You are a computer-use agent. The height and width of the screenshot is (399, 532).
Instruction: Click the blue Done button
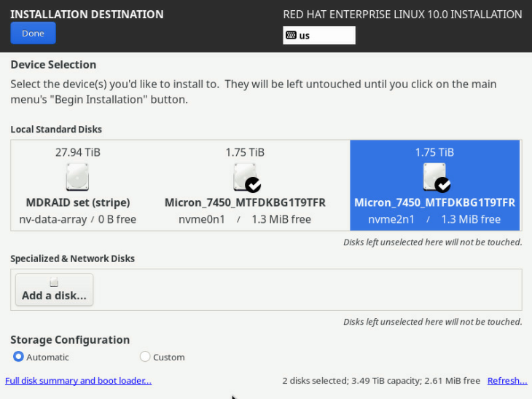[x=33, y=33]
